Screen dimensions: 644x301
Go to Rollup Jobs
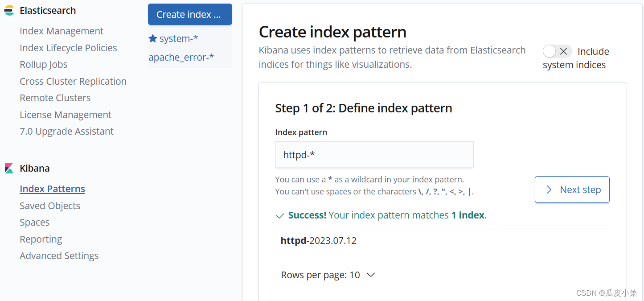pyautogui.click(x=44, y=64)
